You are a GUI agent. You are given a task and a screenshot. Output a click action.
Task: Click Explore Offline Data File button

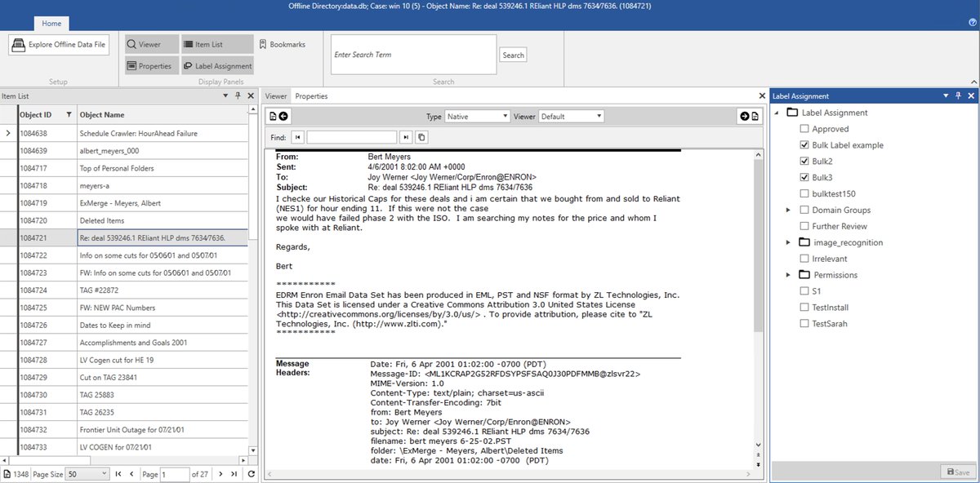(59, 45)
